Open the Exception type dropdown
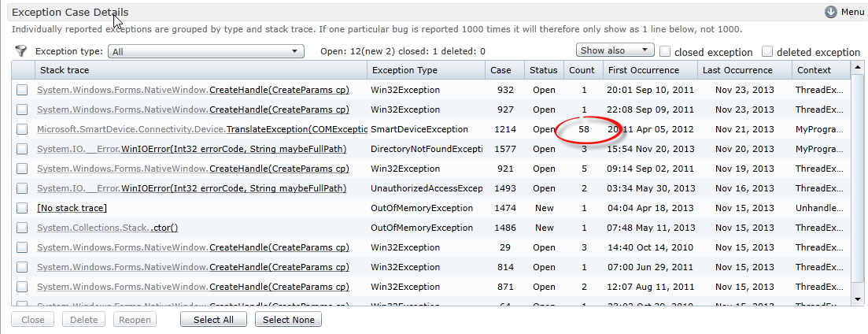 [206, 51]
